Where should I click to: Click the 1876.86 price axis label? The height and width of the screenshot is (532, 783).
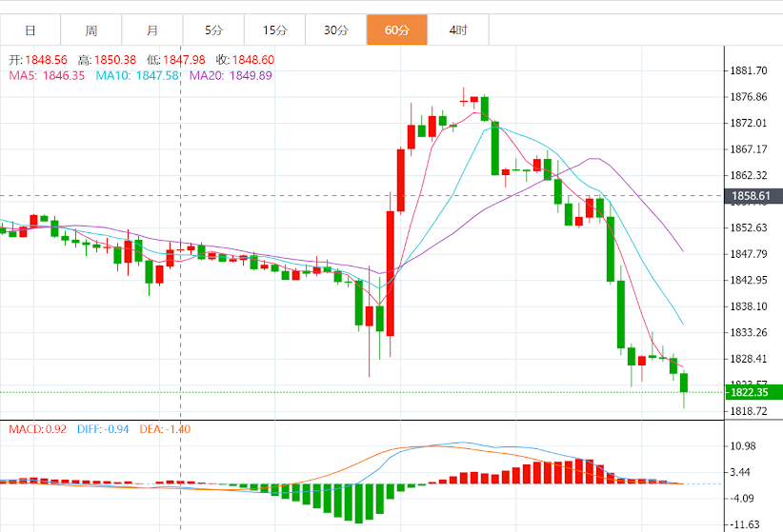pyautogui.click(x=749, y=97)
